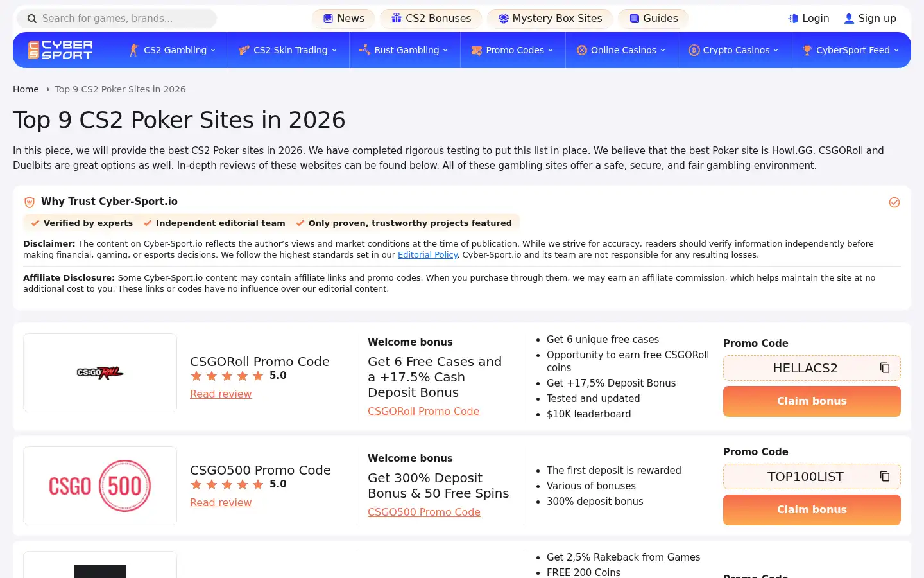Screen dimensions: 924x578
Task: Go to Home breadcrumb
Action: pos(26,89)
